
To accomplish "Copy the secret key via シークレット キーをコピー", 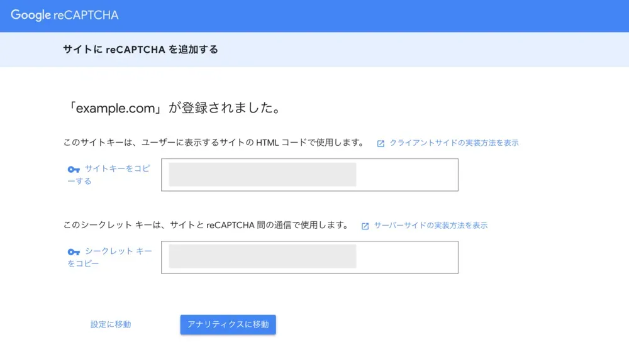I will (x=110, y=257).
